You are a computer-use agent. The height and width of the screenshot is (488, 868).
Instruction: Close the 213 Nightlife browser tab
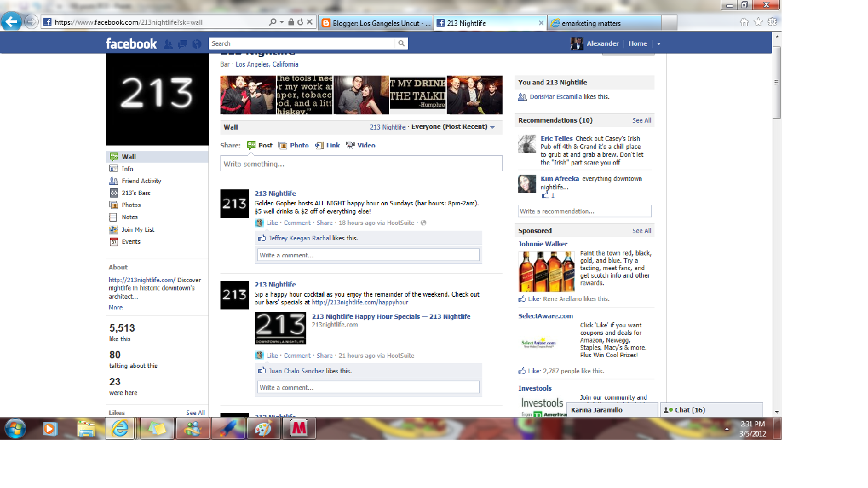[x=541, y=23]
